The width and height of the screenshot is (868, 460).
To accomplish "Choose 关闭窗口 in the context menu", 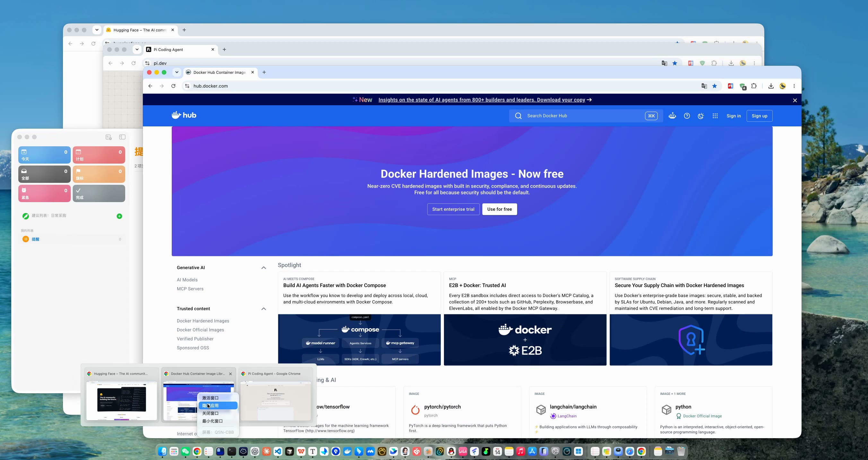I will click(218, 413).
